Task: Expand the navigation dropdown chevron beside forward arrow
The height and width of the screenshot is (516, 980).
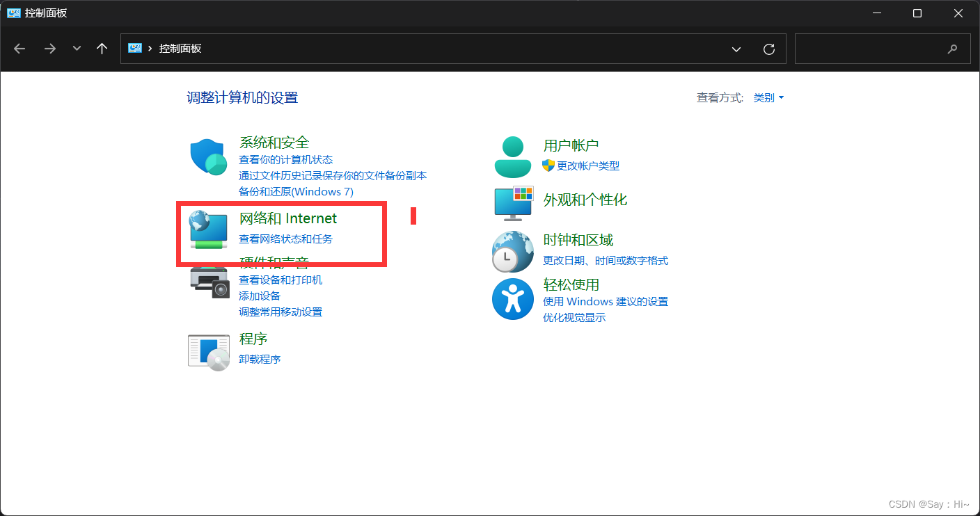Action: click(x=77, y=49)
